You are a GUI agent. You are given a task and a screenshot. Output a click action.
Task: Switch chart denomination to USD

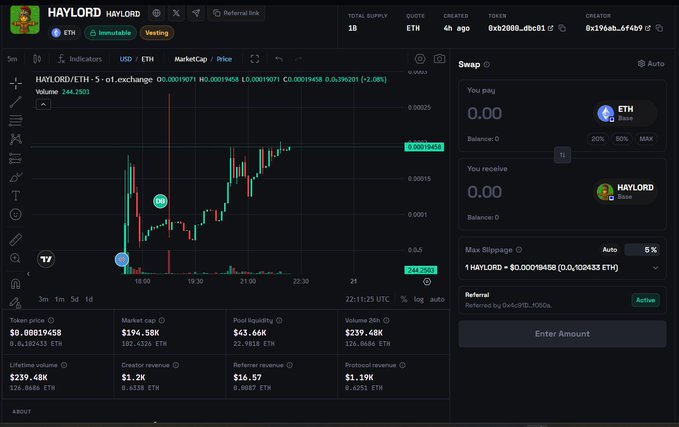point(126,59)
